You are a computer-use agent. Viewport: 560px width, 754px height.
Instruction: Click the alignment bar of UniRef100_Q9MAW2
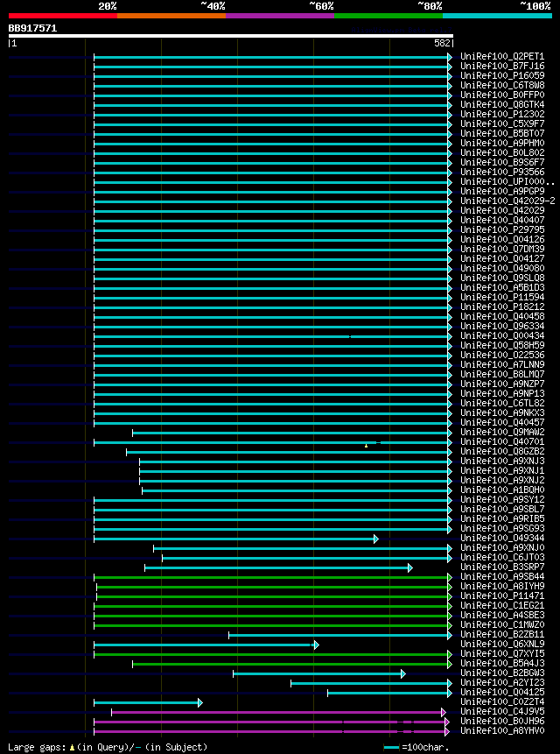point(292,433)
